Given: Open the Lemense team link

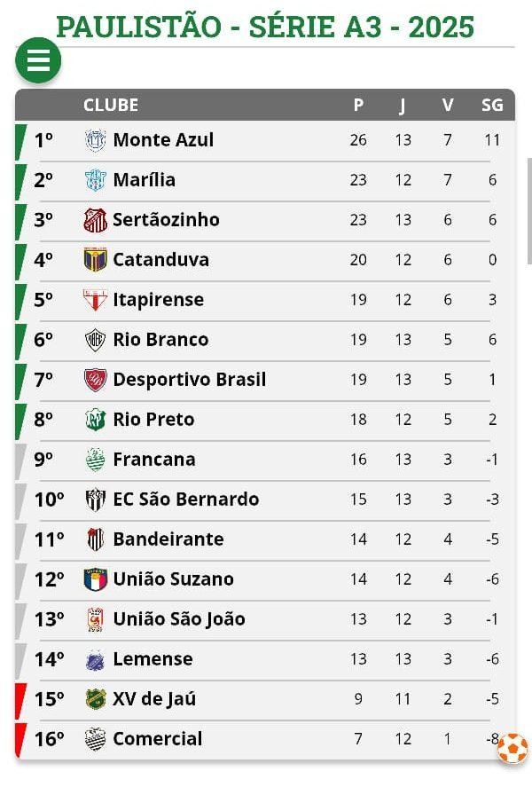Looking at the screenshot, I should point(153,659).
